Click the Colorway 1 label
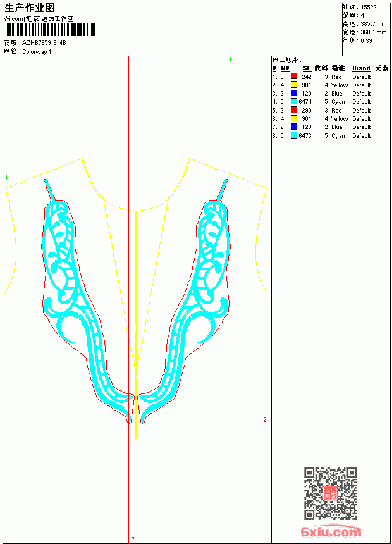The image size is (392, 544). [x=37, y=52]
